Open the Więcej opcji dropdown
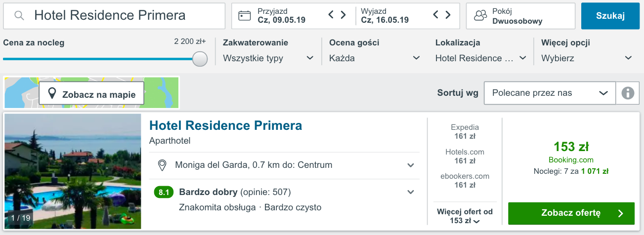Viewport: 644px width, 235px height. [586, 58]
